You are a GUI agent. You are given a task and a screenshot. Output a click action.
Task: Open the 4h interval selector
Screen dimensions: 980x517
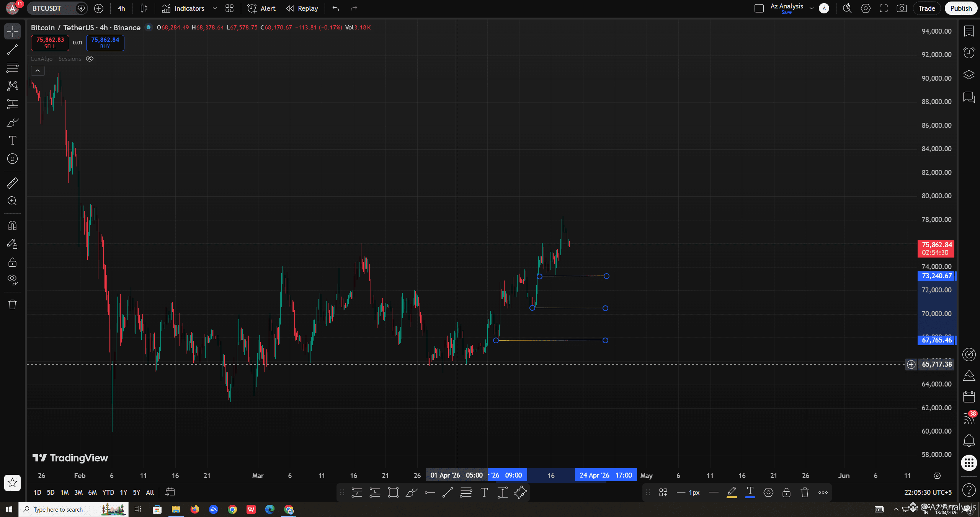point(121,8)
